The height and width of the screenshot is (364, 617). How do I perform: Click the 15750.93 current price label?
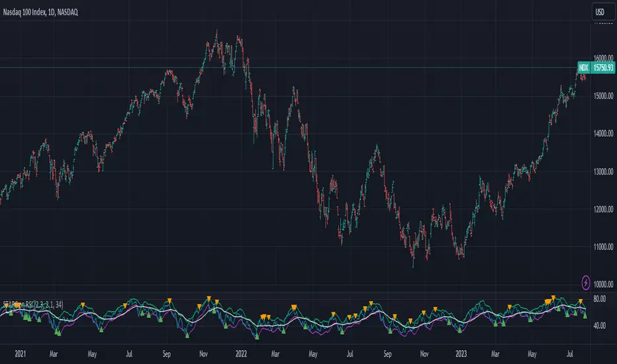click(602, 68)
